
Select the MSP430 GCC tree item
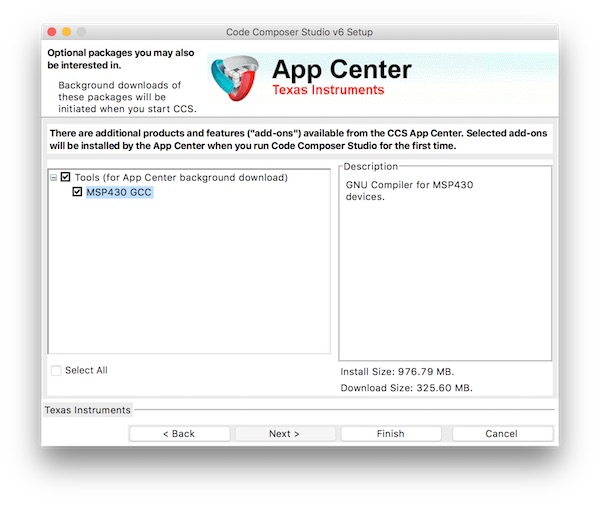pos(119,192)
